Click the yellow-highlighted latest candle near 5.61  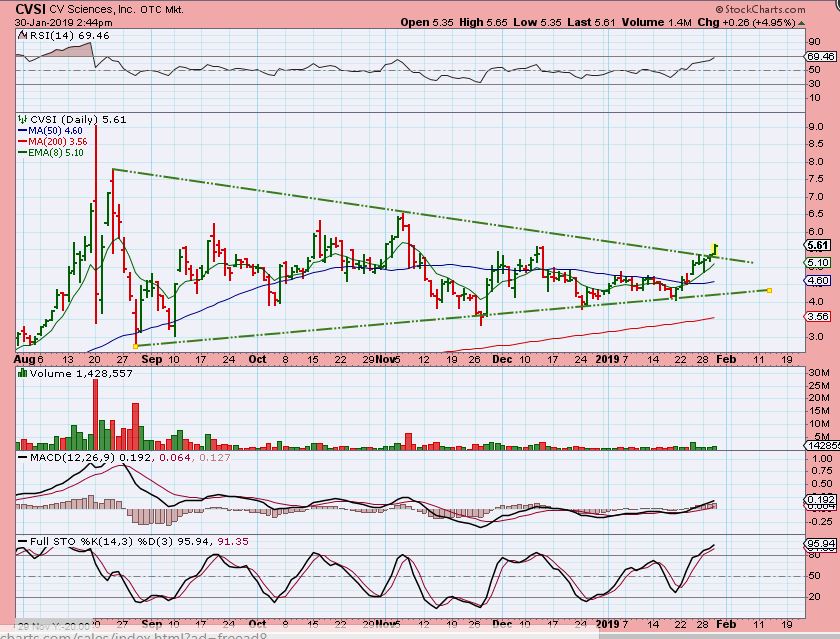[715, 249]
